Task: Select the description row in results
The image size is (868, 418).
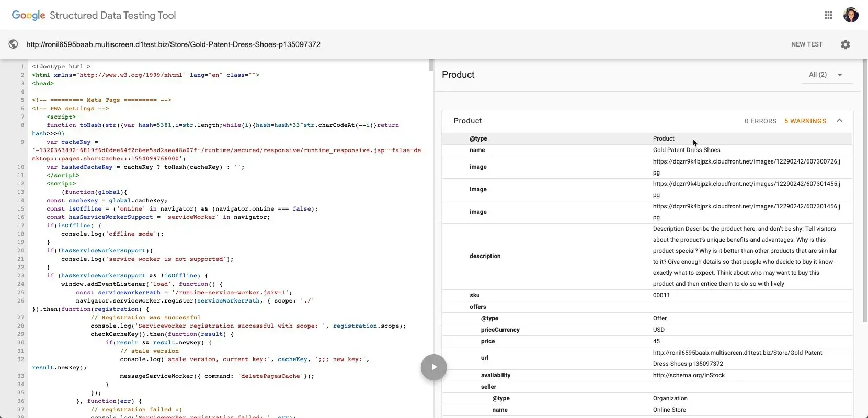Action: pos(647,256)
